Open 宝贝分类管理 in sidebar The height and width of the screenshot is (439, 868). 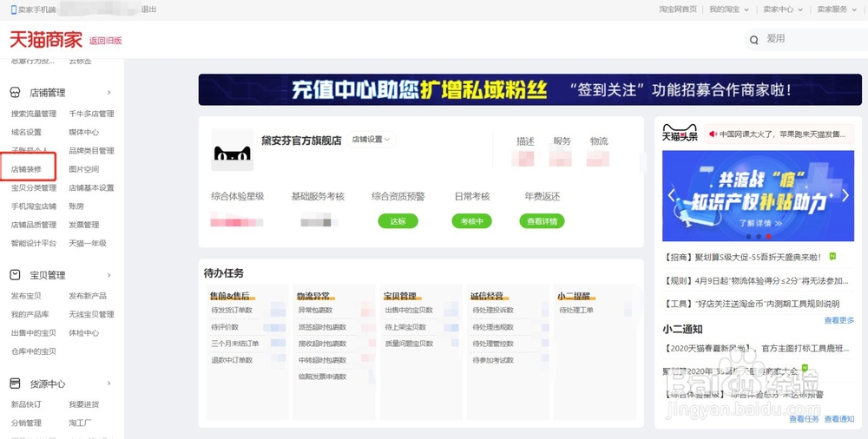[x=34, y=187]
